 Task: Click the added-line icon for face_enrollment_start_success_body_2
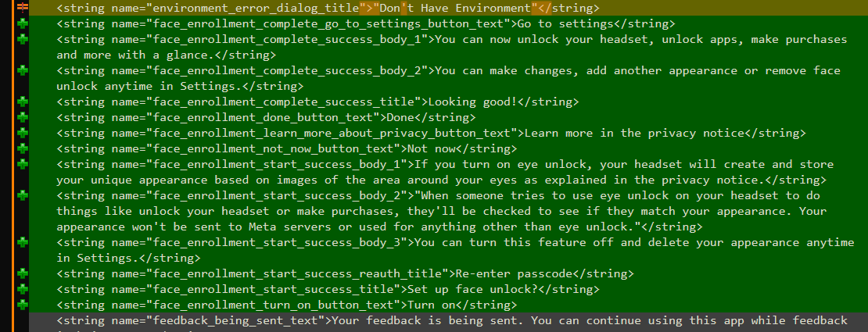coord(23,195)
